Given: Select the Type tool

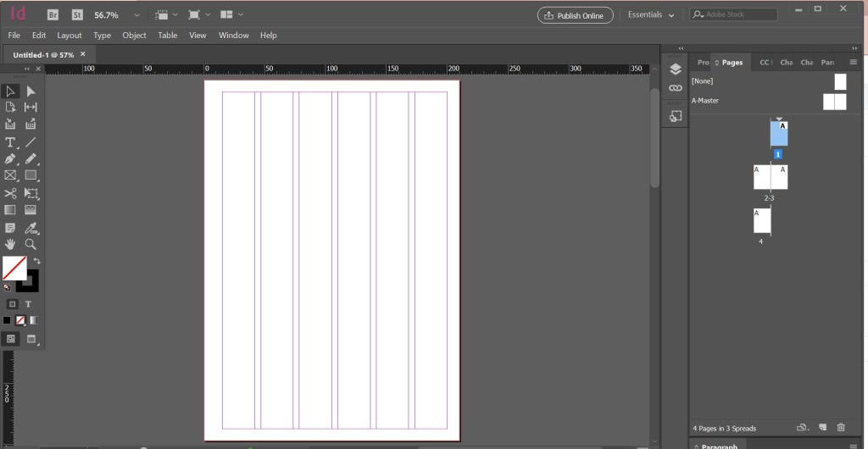Looking at the screenshot, I should click(x=10, y=141).
